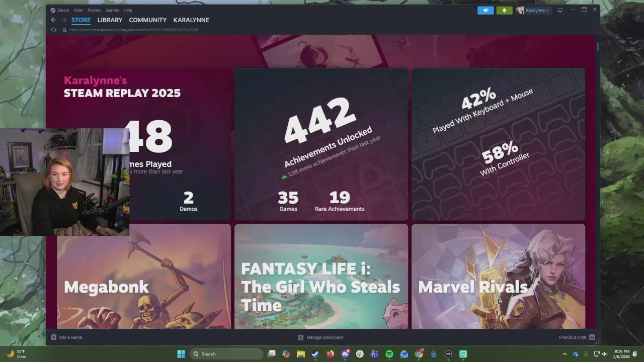Click the '35 Games' stat
The height and width of the screenshot is (362, 644).
pos(288,201)
